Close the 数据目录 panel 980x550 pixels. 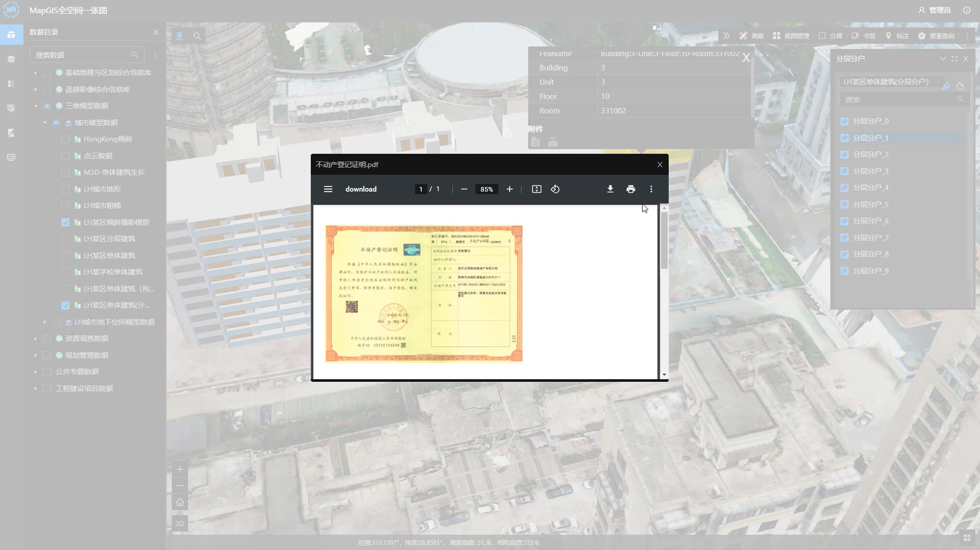[x=156, y=32]
